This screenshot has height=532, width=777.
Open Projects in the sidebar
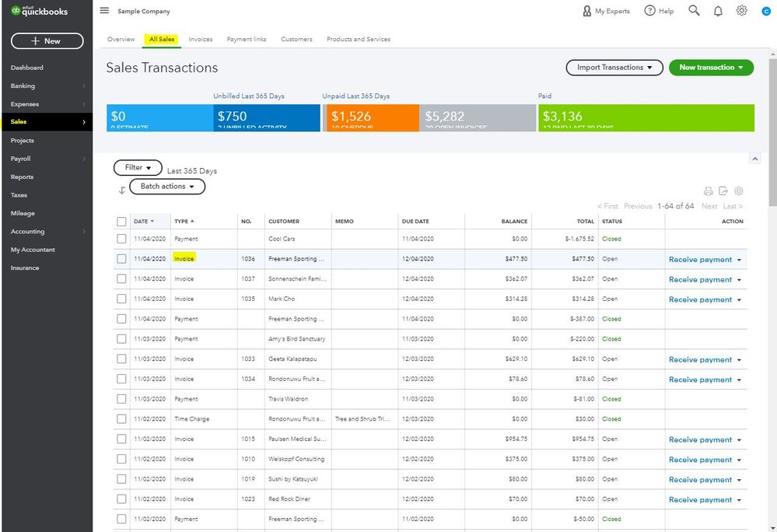click(23, 141)
